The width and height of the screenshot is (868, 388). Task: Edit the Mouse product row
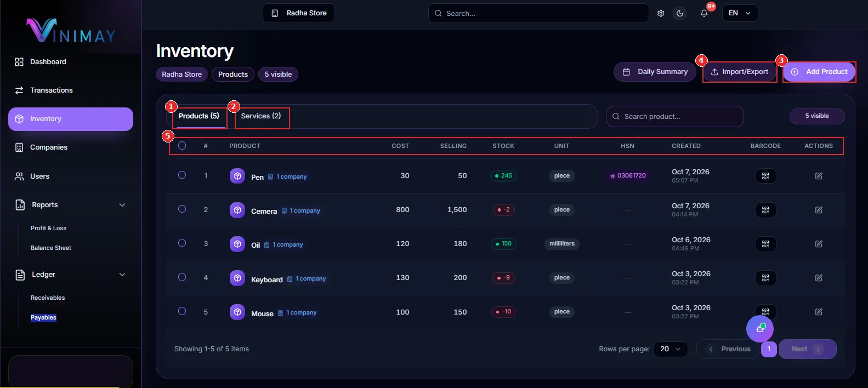point(819,312)
